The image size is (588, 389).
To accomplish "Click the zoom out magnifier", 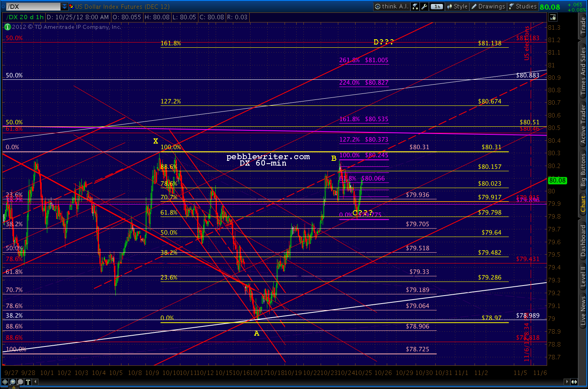I will point(20,382).
